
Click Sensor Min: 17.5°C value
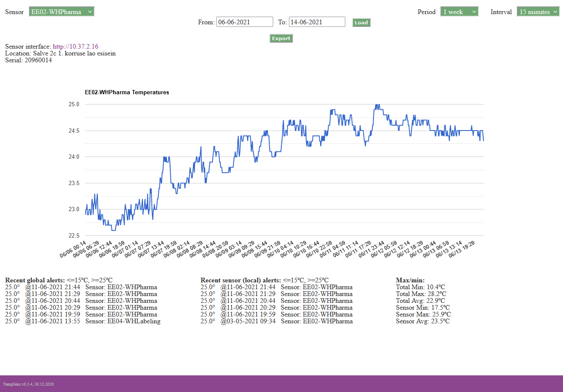423,308
